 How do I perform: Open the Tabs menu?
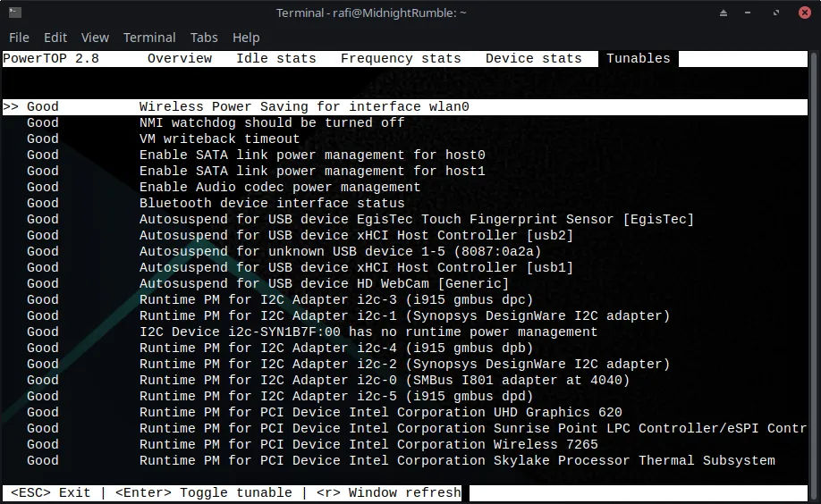coord(204,38)
